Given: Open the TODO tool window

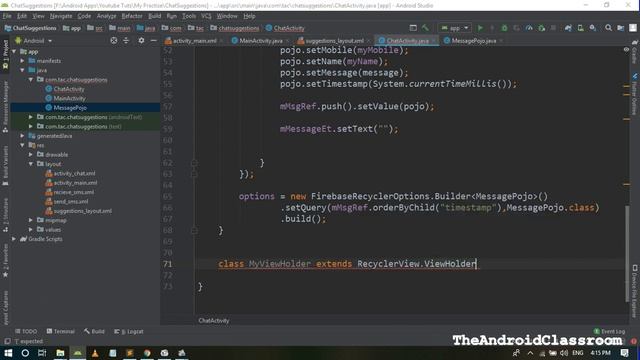Looking at the screenshot, I should pyautogui.click(x=26, y=331).
